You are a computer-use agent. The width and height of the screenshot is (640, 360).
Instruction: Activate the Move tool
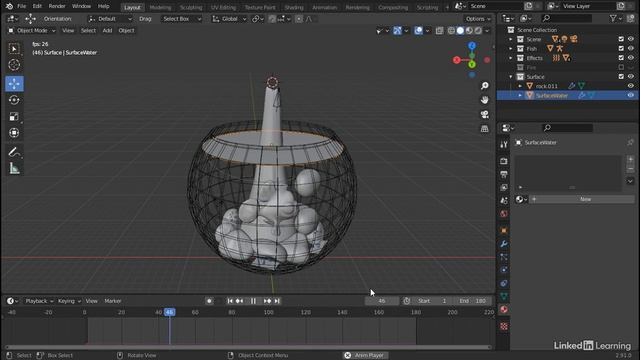pyautogui.click(x=14, y=84)
